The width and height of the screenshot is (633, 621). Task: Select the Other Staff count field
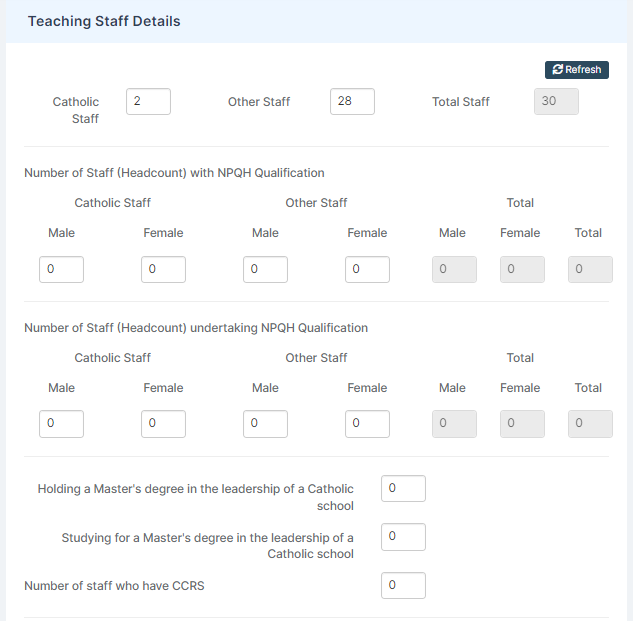(x=352, y=101)
